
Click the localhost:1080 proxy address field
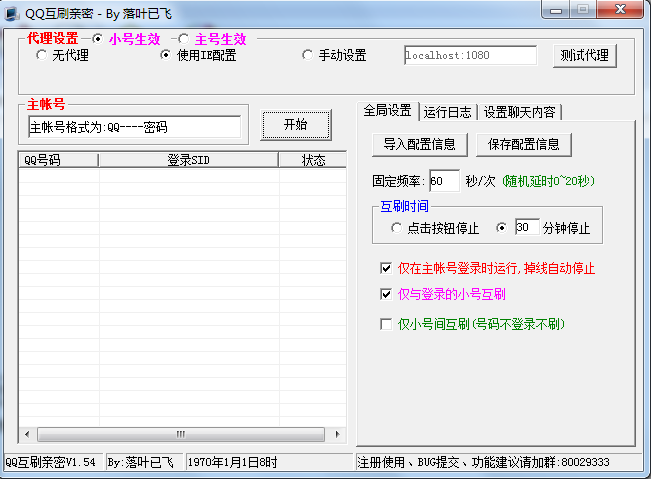coord(470,55)
